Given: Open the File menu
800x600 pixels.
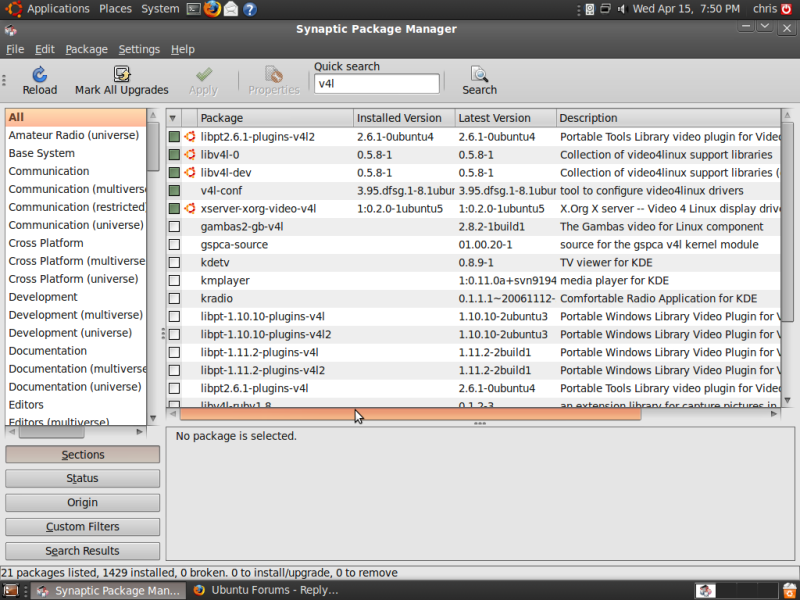Looking at the screenshot, I should pos(15,49).
